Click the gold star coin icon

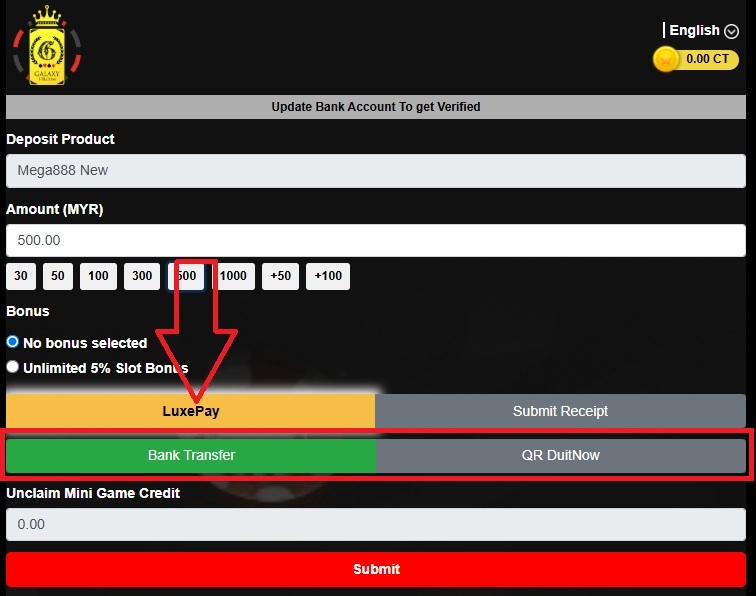[666, 59]
